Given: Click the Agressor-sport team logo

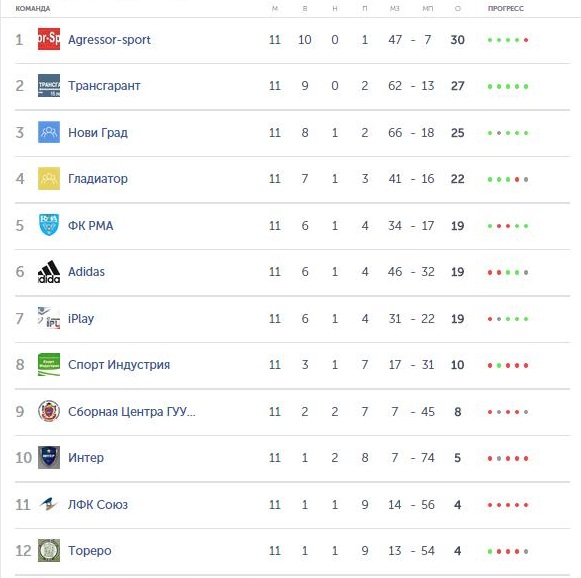Looking at the screenshot, I should pyautogui.click(x=49, y=39).
